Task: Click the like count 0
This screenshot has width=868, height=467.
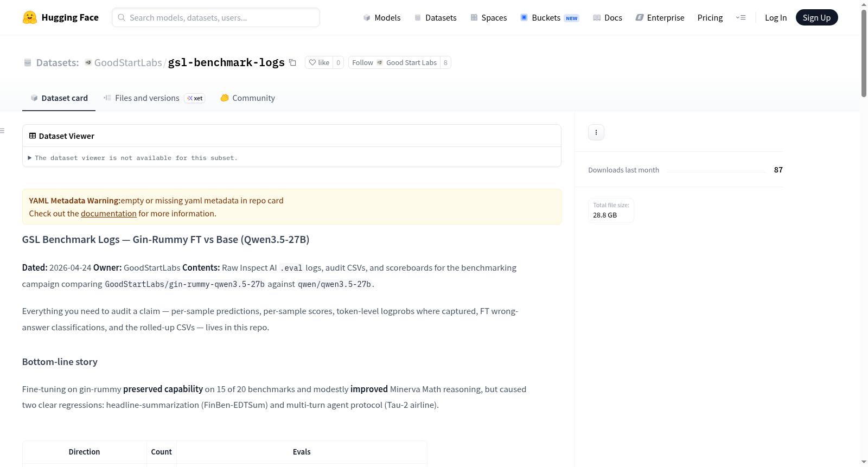Action: pos(338,62)
